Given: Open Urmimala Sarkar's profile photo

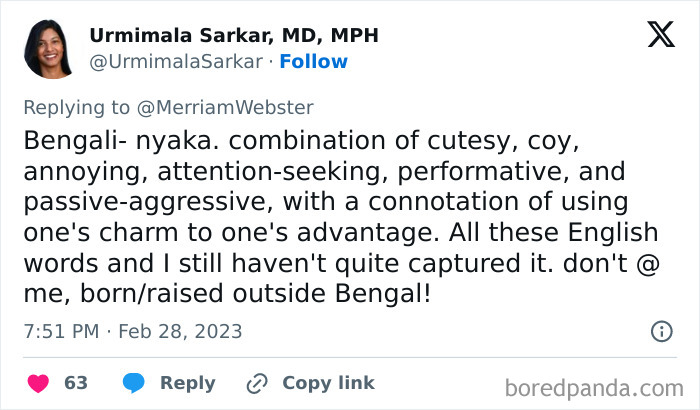Looking at the screenshot, I should coord(48,49).
